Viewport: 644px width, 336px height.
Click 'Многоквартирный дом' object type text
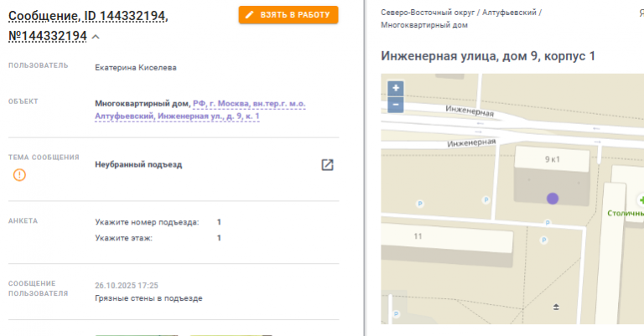[142, 103]
